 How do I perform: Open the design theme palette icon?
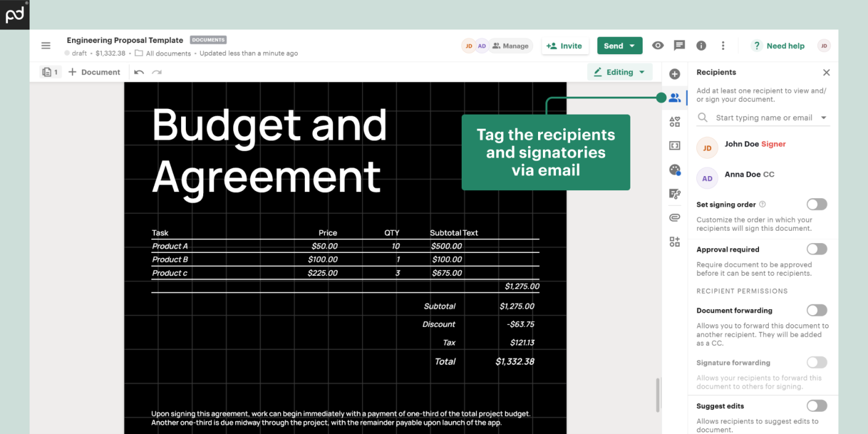pyautogui.click(x=675, y=170)
